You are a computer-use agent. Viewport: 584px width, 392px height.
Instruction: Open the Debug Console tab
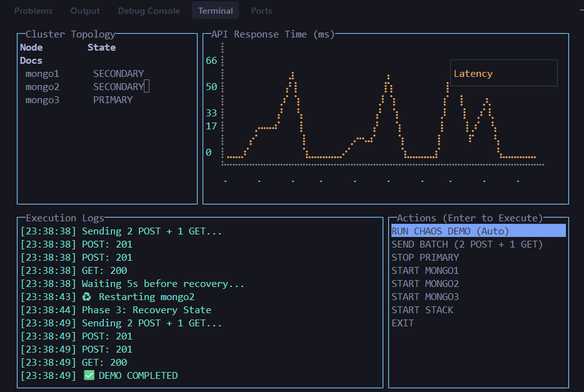149,11
